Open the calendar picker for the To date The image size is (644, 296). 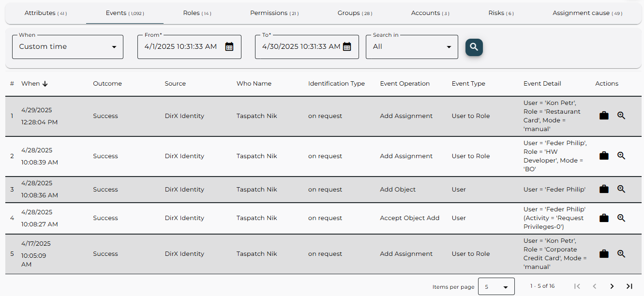(x=346, y=46)
